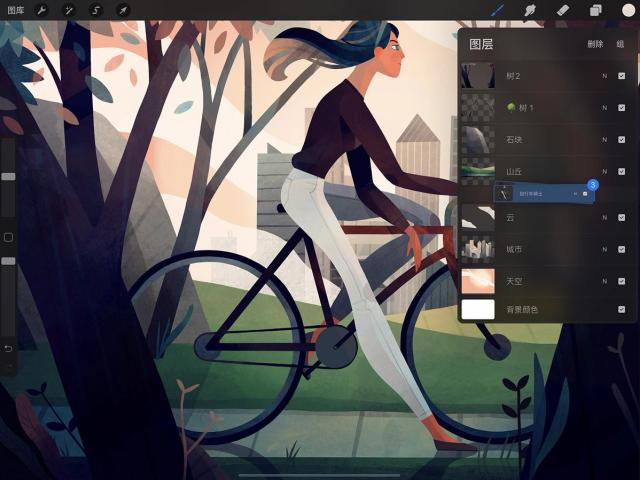This screenshot has width=640, height=480.
Task: Click the layer name 天空
Action: [514, 281]
